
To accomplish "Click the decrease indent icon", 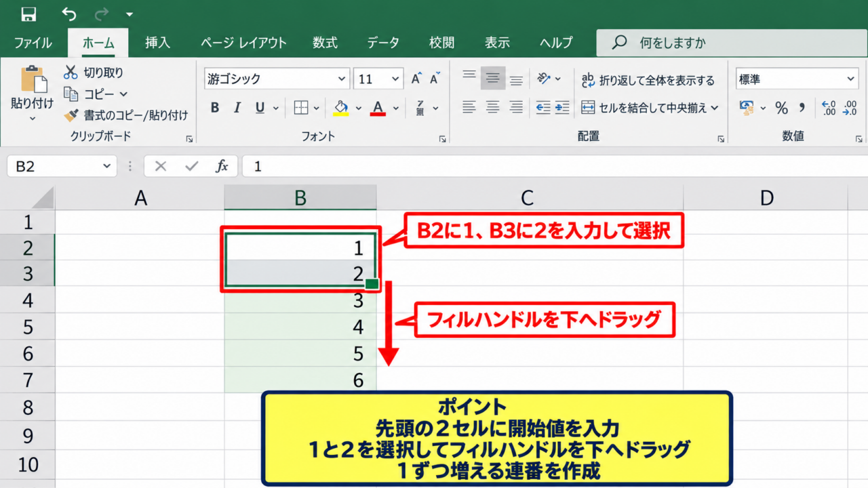I will click(x=542, y=107).
